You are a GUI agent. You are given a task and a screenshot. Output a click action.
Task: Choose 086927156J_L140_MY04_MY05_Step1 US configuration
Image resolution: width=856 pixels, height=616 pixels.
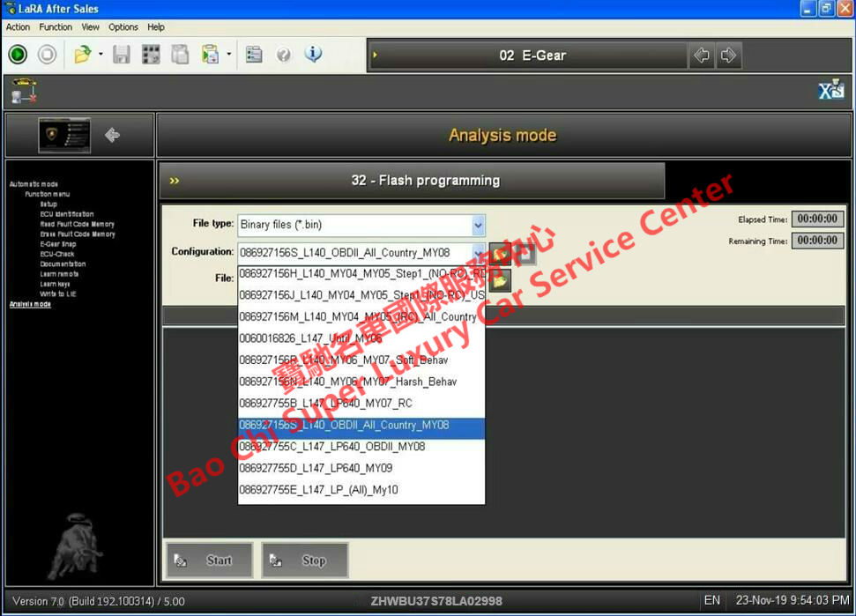click(361, 295)
